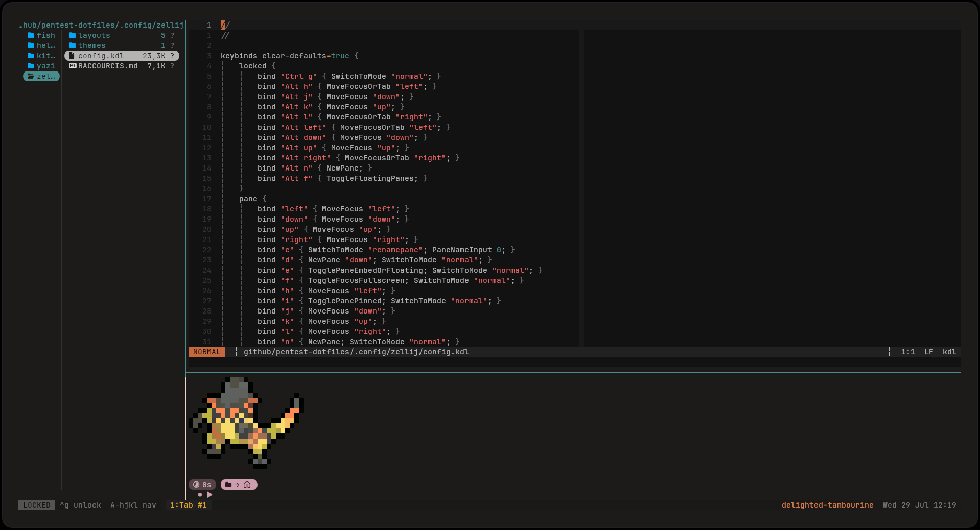
Task: Click the pixel-art Pokémon sprite
Action: click(246, 423)
